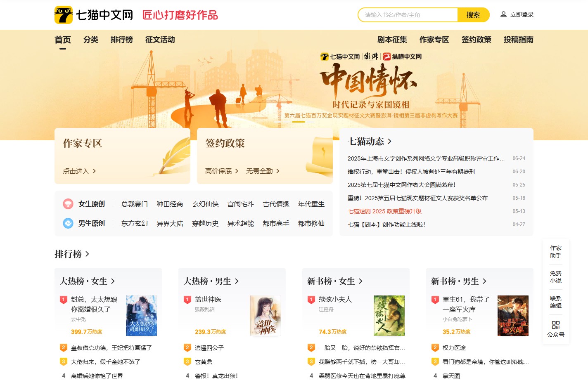This screenshot has width=588, height=385.
Task: Click the 女生原创 pink icon
Action: tap(68, 204)
